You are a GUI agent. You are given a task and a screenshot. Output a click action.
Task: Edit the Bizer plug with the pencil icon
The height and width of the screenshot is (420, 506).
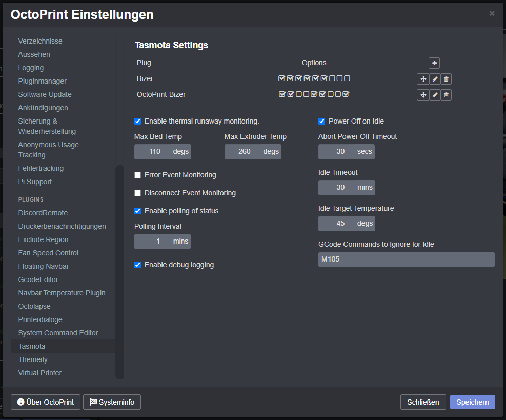(434, 79)
